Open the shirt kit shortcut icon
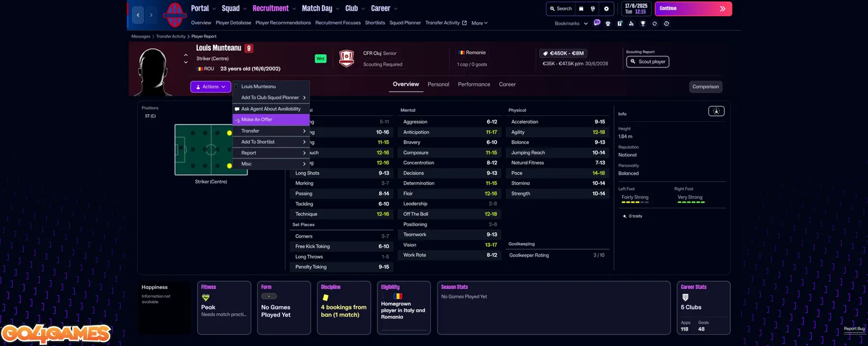Viewport: 868px width, 346px height. [x=608, y=24]
